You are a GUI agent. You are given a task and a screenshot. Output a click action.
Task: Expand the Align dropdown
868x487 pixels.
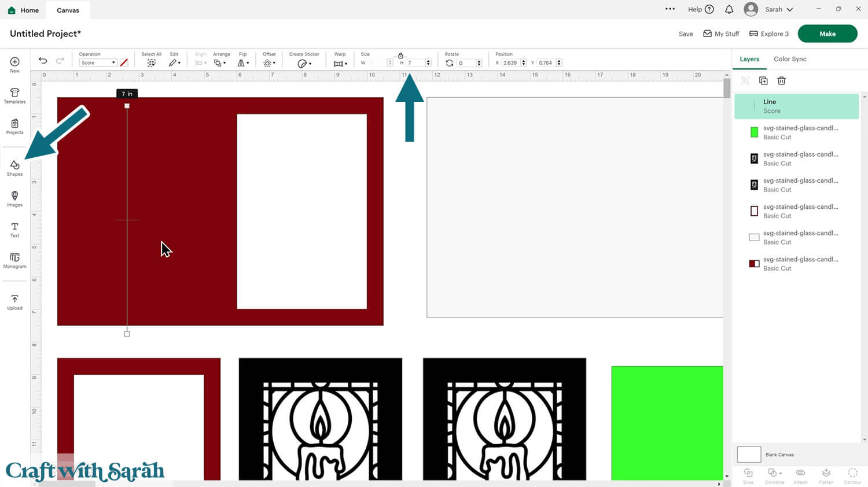click(201, 63)
